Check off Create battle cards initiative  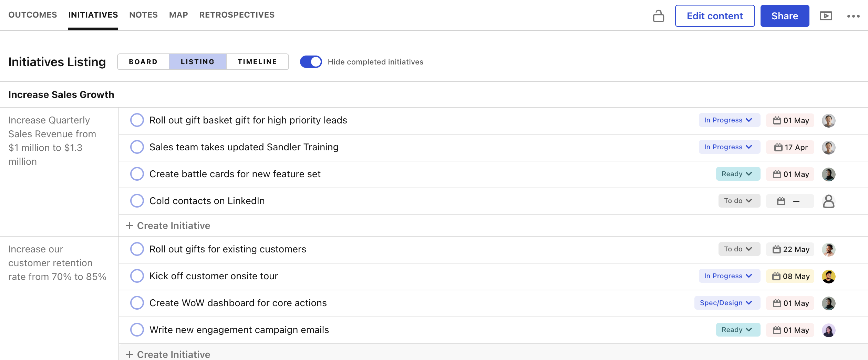(137, 174)
